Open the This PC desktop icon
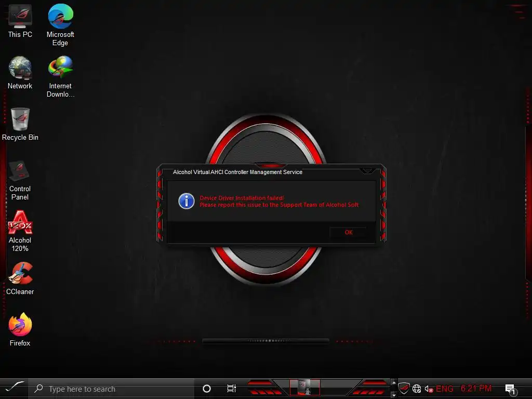This screenshot has height=399, width=532. (20, 21)
